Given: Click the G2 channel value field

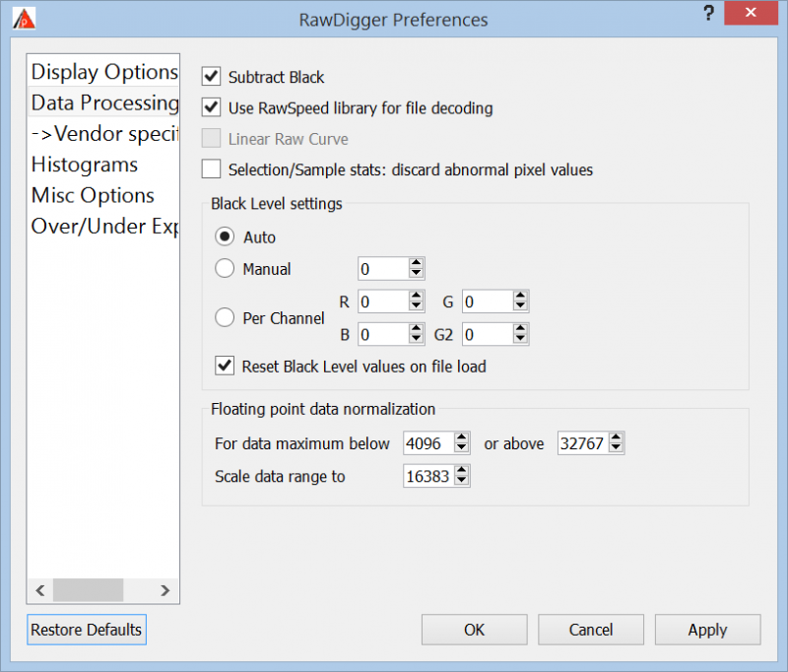Looking at the screenshot, I should [488, 334].
